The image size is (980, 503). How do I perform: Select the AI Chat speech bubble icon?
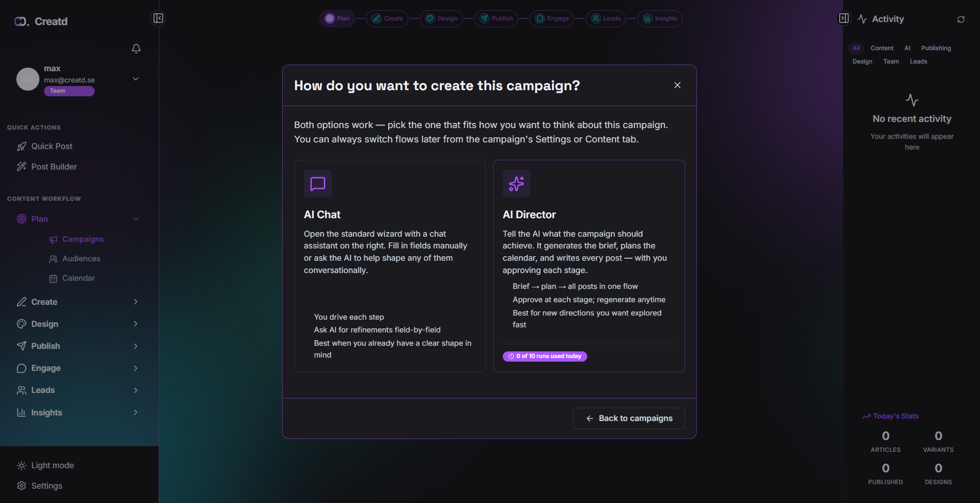pyautogui.click(x=318, y=183)
